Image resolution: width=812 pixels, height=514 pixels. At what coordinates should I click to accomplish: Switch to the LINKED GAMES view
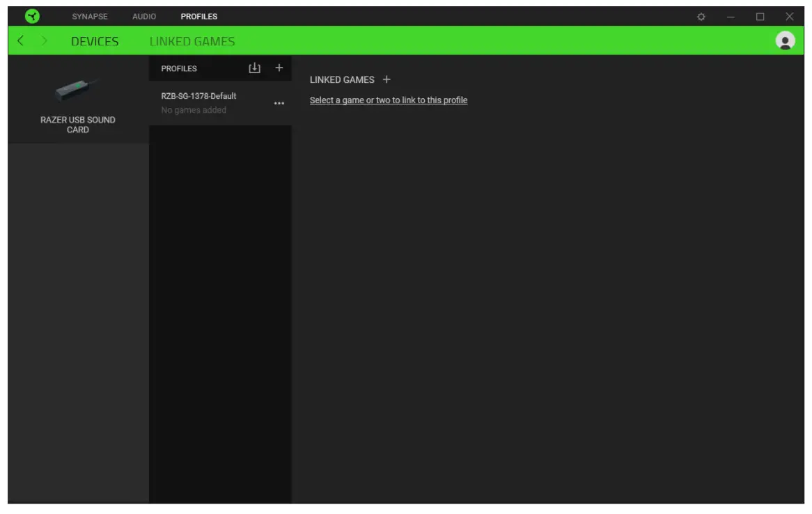[x=193, y=41]
